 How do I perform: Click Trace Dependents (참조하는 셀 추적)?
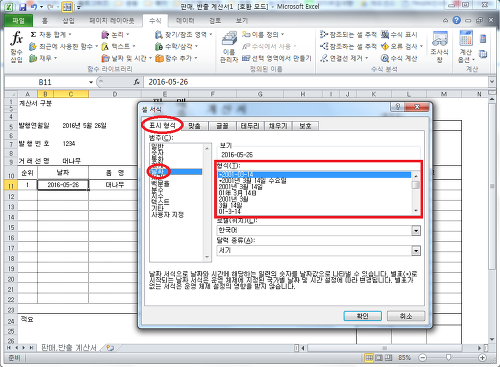[348, 46]
